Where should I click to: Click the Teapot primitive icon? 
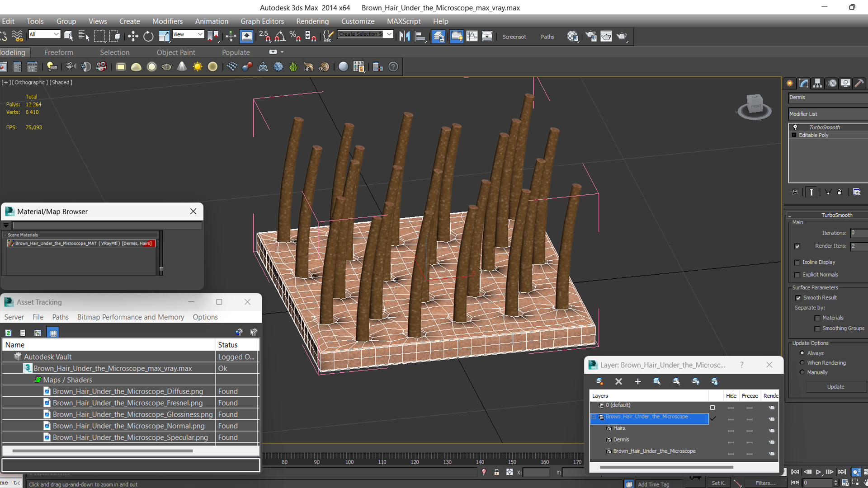coord(167,67)
